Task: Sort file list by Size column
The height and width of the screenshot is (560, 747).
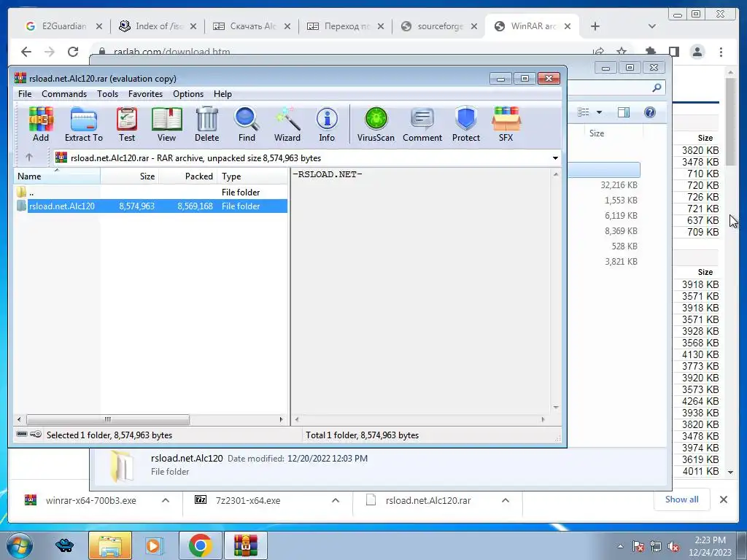Action: (130, 176)
